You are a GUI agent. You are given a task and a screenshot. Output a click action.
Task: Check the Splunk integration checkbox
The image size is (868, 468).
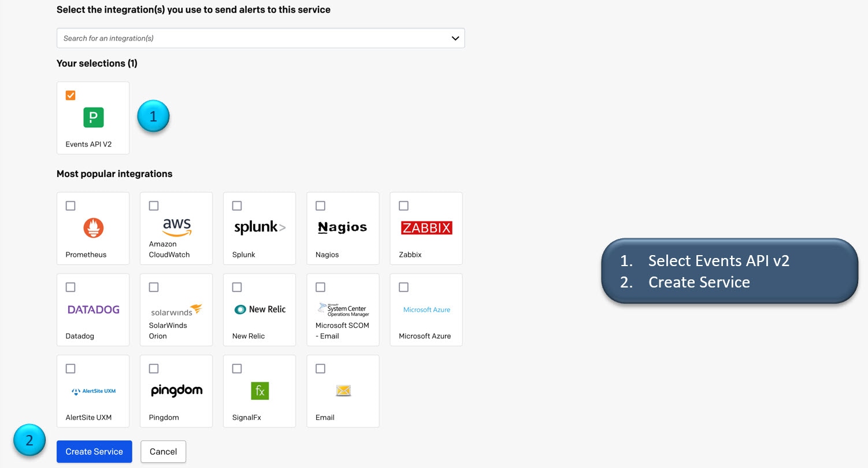[237, 206]
